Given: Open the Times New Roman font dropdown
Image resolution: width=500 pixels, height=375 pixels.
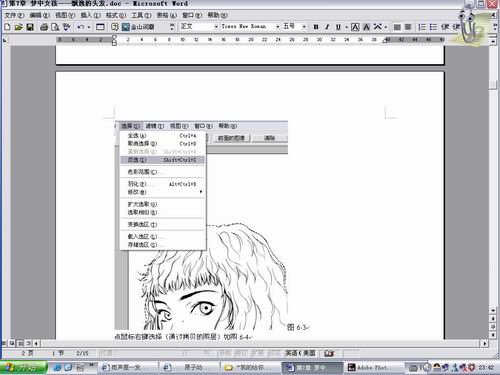Looking at the screenshot, I should (x=278, y=27).
